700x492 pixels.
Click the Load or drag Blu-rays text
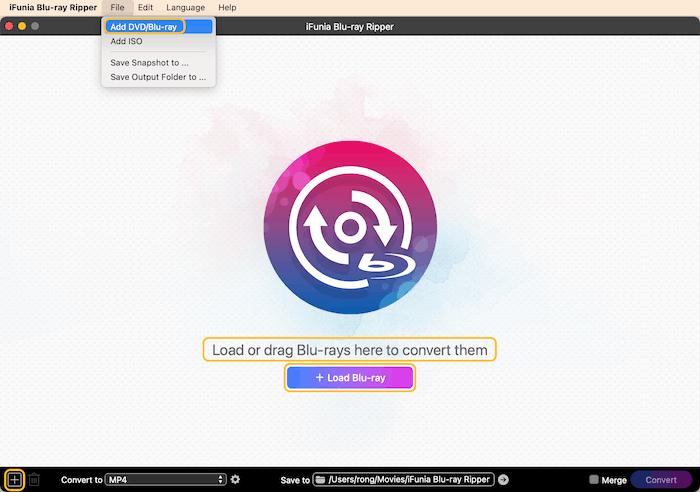point(350,350)
